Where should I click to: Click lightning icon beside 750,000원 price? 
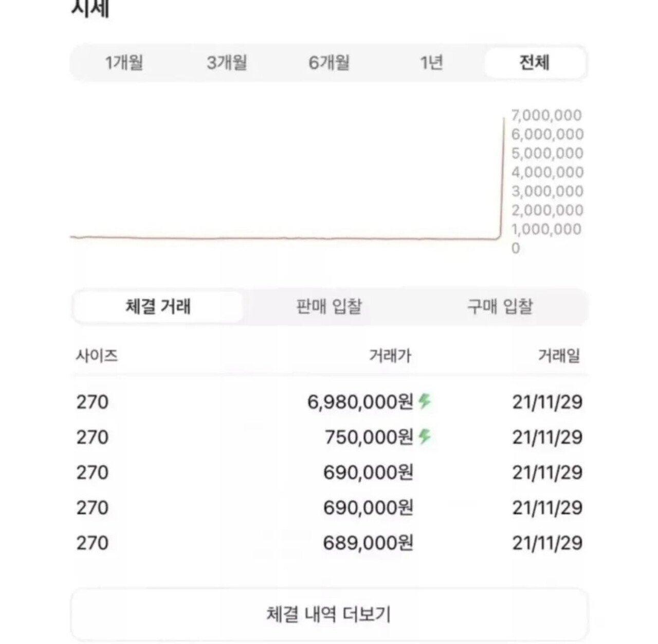425,437
